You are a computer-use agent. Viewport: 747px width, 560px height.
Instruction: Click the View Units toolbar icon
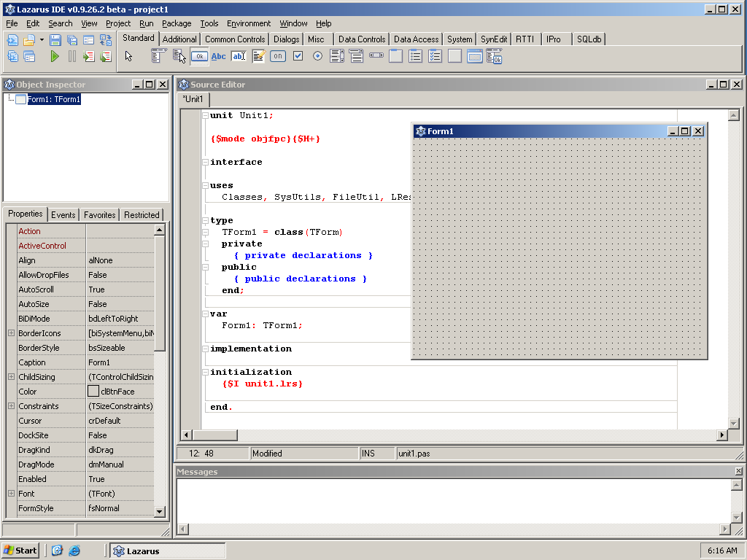[13, 57]
